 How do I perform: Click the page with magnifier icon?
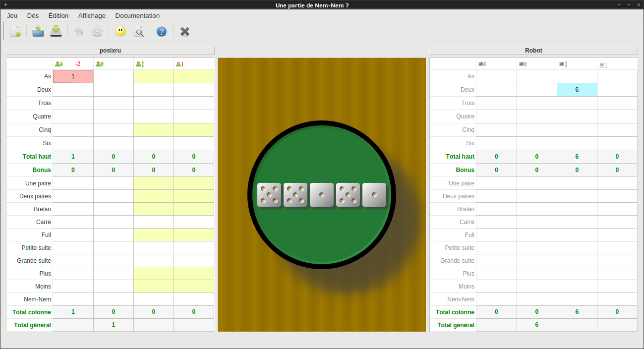139,32
